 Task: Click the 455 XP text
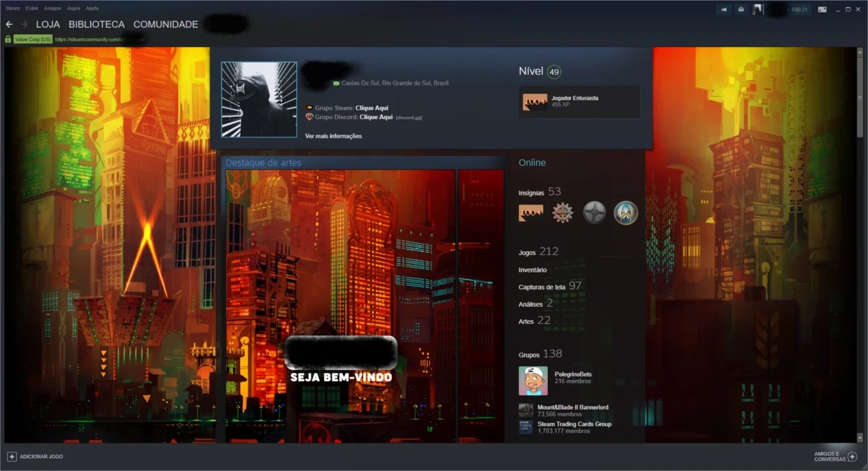coord(560,105)
